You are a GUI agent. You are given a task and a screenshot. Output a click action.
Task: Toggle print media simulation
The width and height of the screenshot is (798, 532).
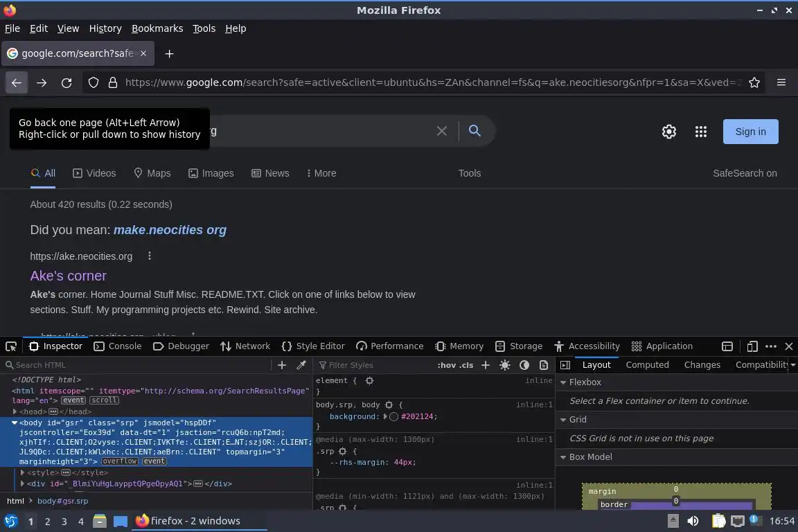click(x=544, y=365)
